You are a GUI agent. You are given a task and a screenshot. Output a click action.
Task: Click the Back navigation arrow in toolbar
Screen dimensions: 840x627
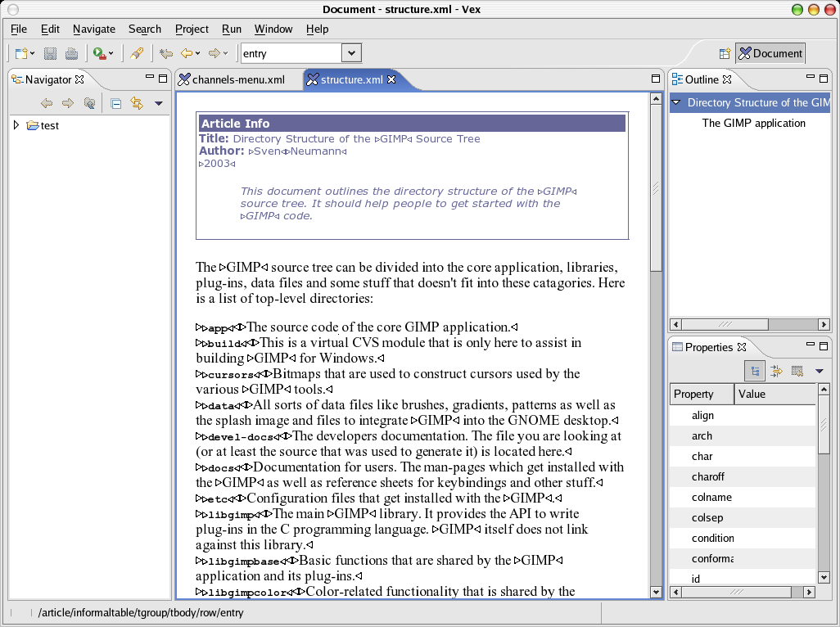click(x=187, y=53)
